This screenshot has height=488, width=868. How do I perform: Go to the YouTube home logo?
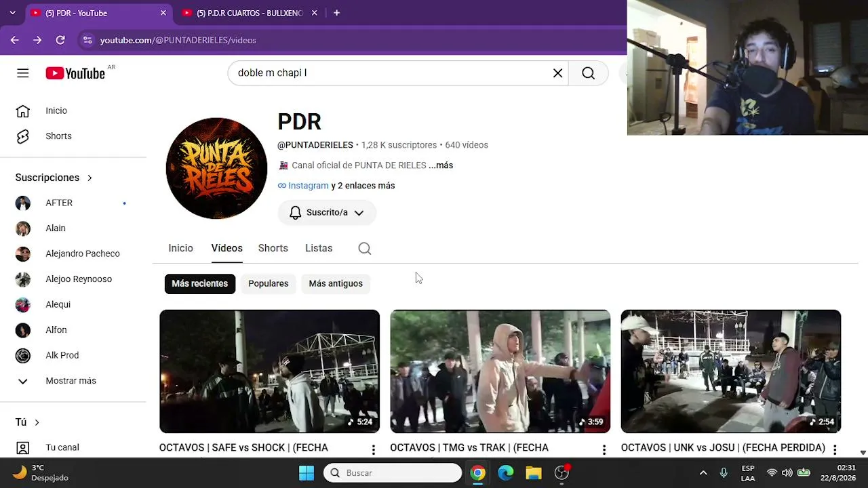click(75, 73)
